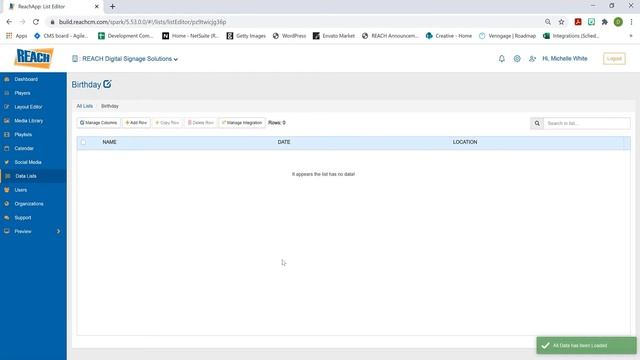Viewport: 640px width, 360px height.
Task: Click the Dashboard sidebar icon
Action: pos(7,79)
